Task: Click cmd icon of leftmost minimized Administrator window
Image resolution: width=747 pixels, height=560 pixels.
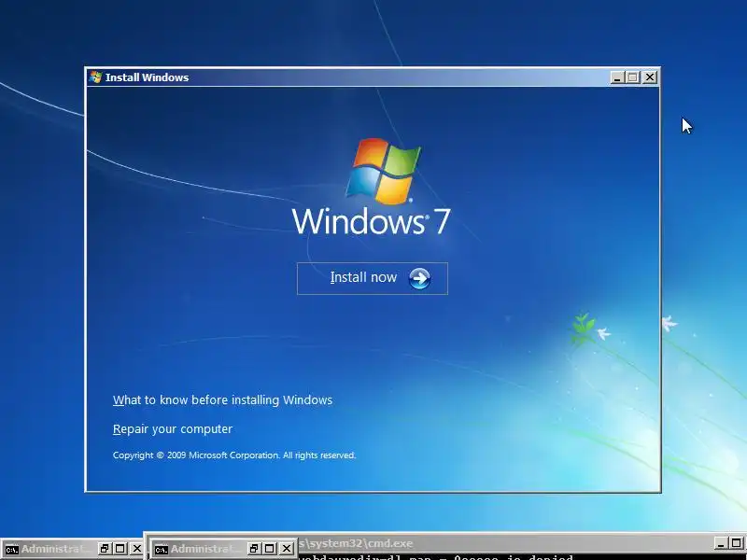Action: click(11, 550)
